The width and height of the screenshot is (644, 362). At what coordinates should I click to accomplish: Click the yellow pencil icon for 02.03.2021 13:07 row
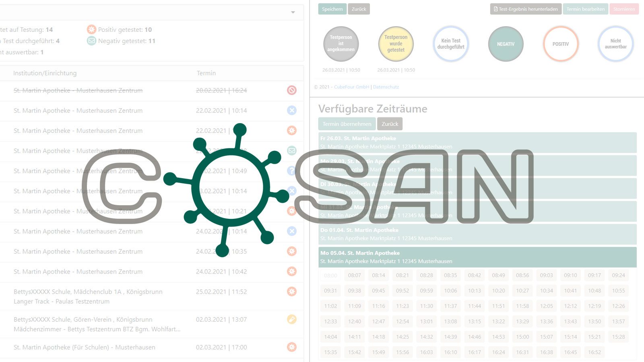pyautogui.click(x=292, y=319)
